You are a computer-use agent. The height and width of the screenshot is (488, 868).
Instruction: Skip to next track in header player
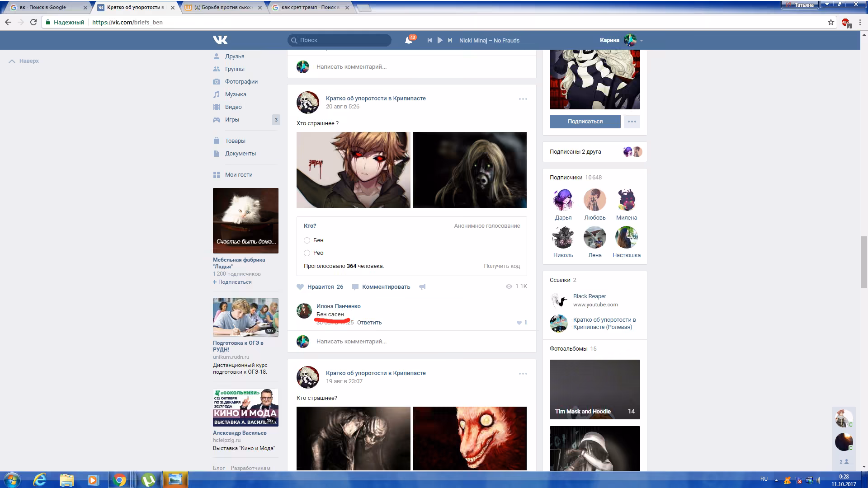[450, 40]
